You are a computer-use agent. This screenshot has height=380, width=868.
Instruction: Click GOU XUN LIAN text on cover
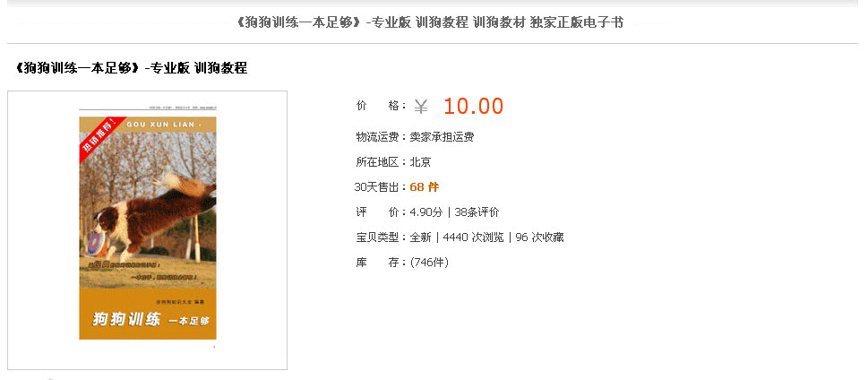pyautogui.click(x=160, y=125)
